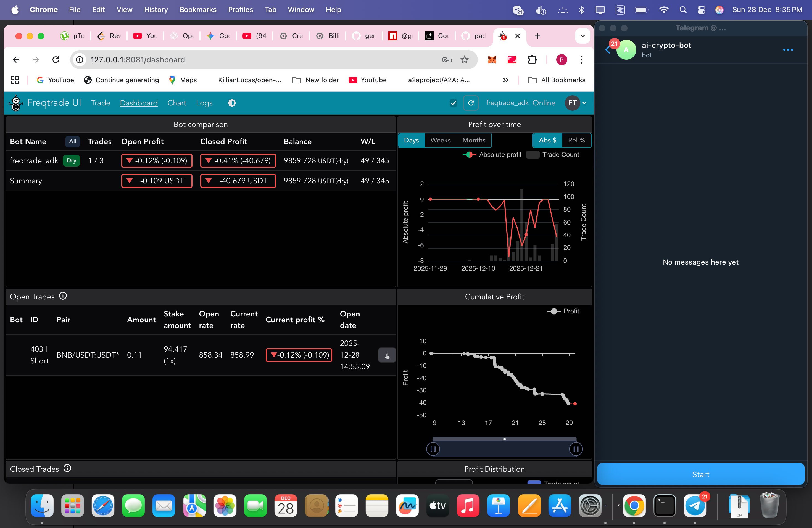The width and height of the screenshot is (812, 528).
Task: Toggle dark mode with the brightness icon
Action: (x=232, y=103)
